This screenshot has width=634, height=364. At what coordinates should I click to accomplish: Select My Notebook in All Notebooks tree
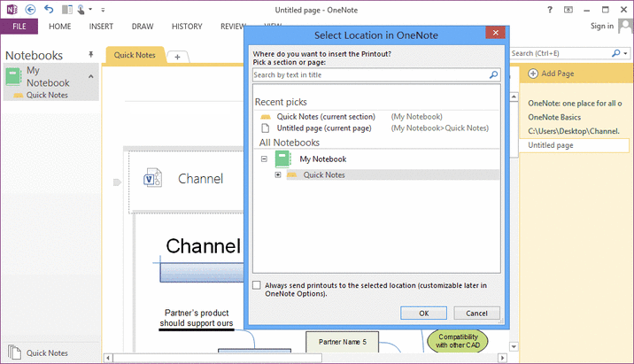click(x=322, y=159)
